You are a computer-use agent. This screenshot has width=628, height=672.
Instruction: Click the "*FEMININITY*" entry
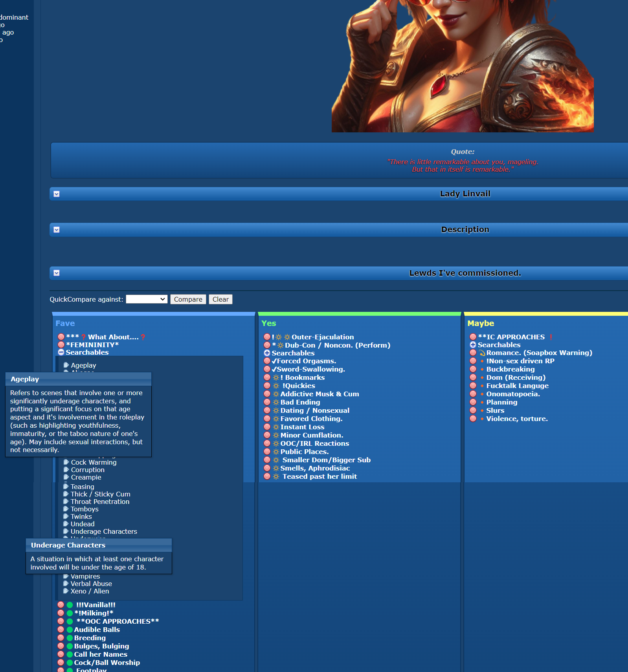(x=92, y=345)
